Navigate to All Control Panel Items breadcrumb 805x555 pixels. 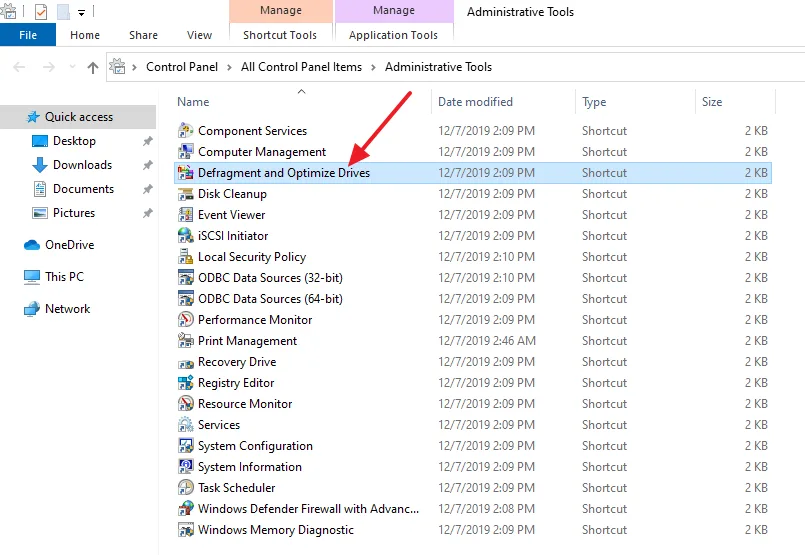tap(301, 67)
